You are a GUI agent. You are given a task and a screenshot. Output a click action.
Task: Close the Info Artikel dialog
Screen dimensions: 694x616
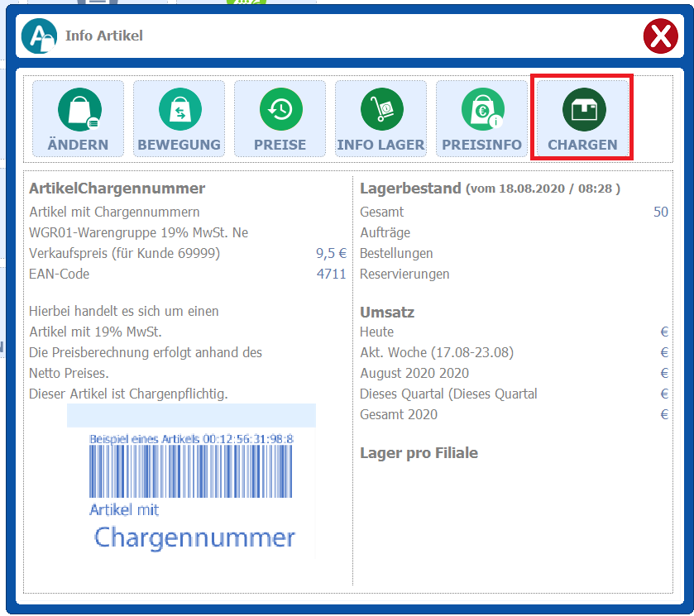click(x=660, y=36)
